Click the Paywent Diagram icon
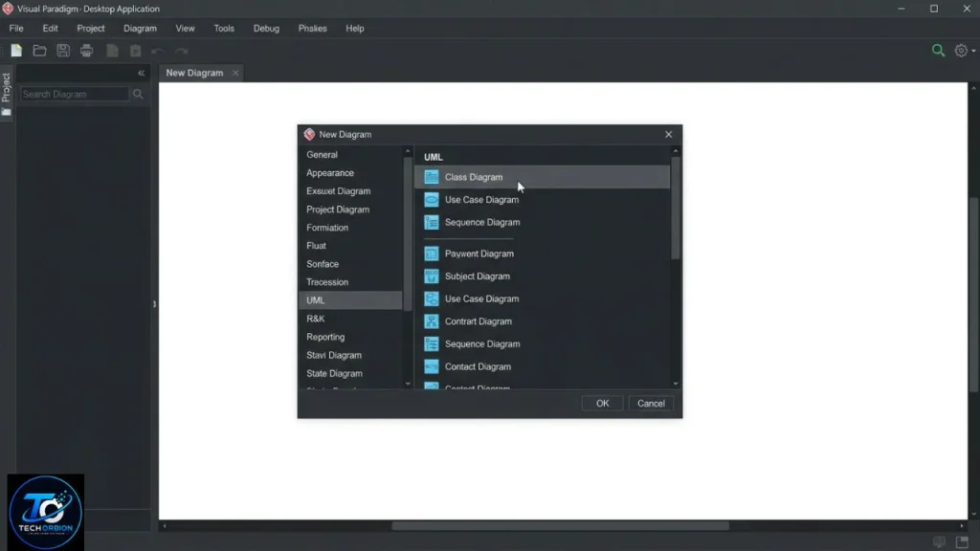Viewport: 980px width, 551px height. [x=432, y=253]
